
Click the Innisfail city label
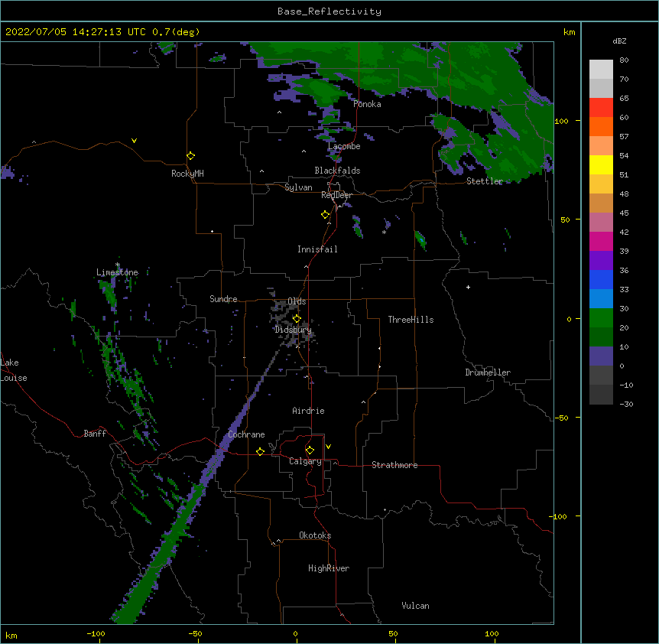[317, 249]
